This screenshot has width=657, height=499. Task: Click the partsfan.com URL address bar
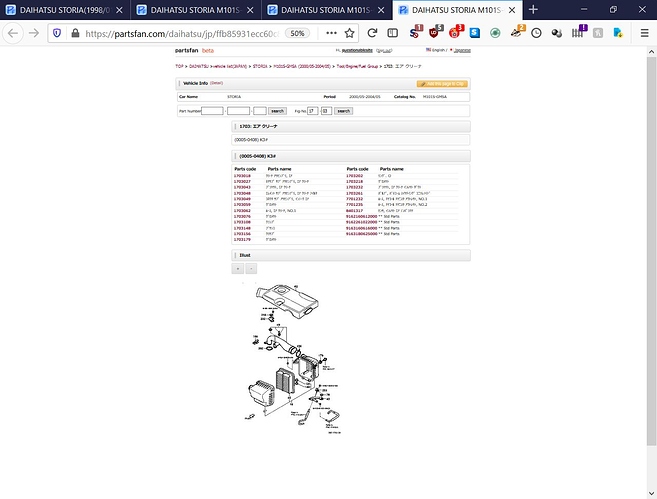tap(182, 34)
